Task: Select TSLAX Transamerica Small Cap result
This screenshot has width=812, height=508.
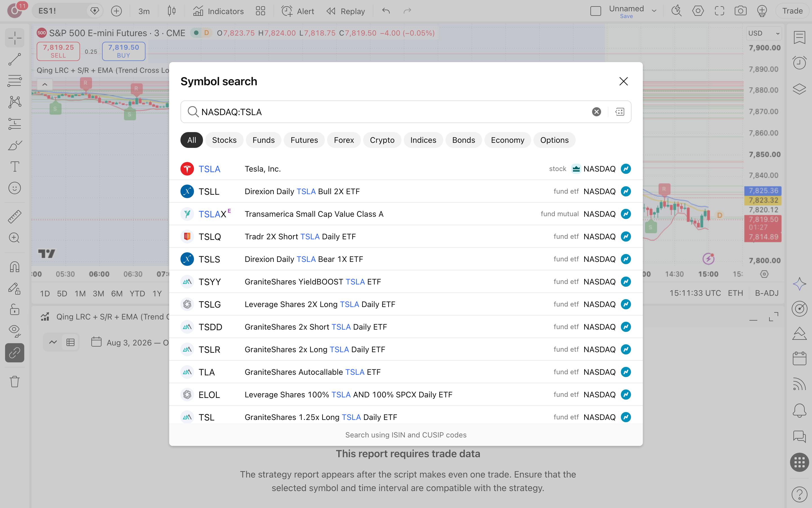Action: 406,214
